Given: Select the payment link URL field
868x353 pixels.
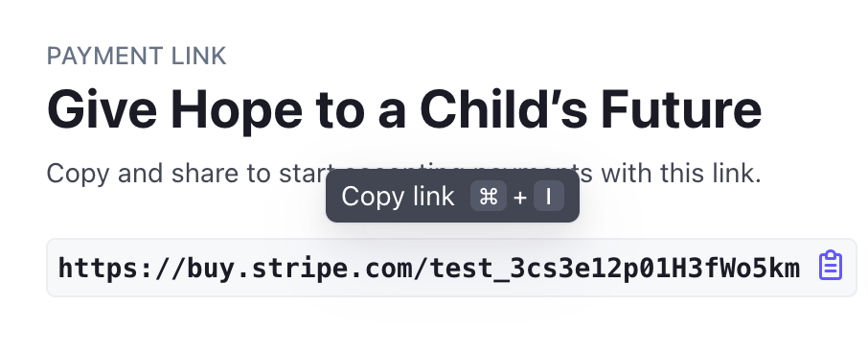Looking at the screenshot, I should tap(451, 268).
